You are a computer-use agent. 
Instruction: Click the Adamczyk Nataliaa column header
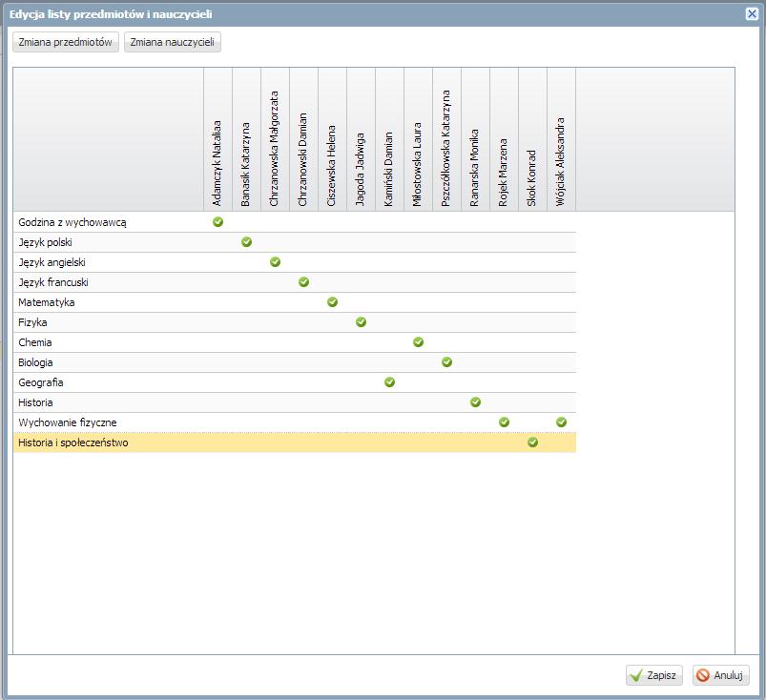tap(217, 139)
